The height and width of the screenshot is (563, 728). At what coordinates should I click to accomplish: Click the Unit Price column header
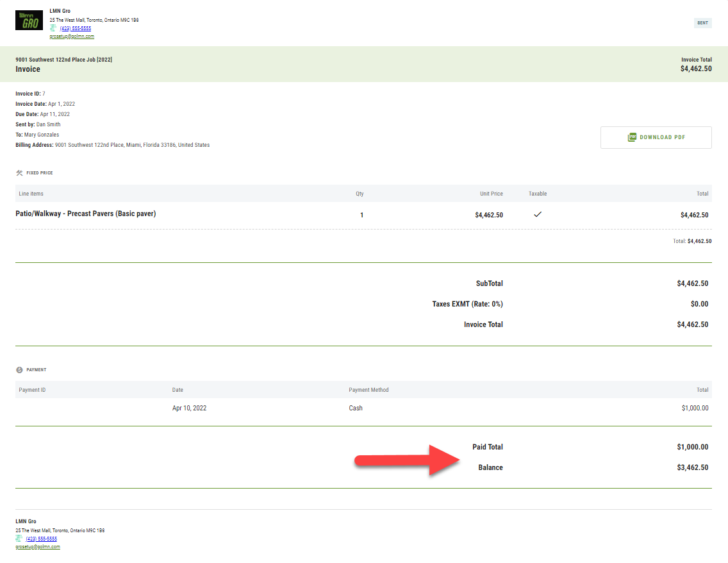point(491,194)
